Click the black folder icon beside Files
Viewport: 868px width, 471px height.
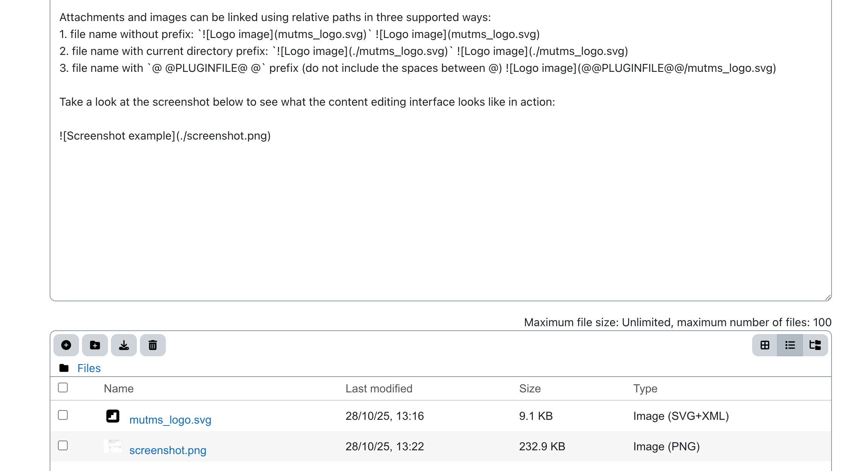pos(64,368)
